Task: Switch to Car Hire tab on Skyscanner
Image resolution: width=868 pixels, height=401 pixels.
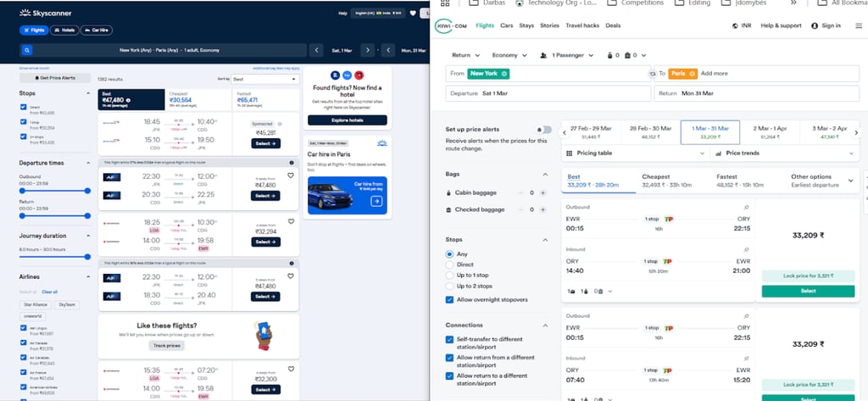Action: coord(97,31)
